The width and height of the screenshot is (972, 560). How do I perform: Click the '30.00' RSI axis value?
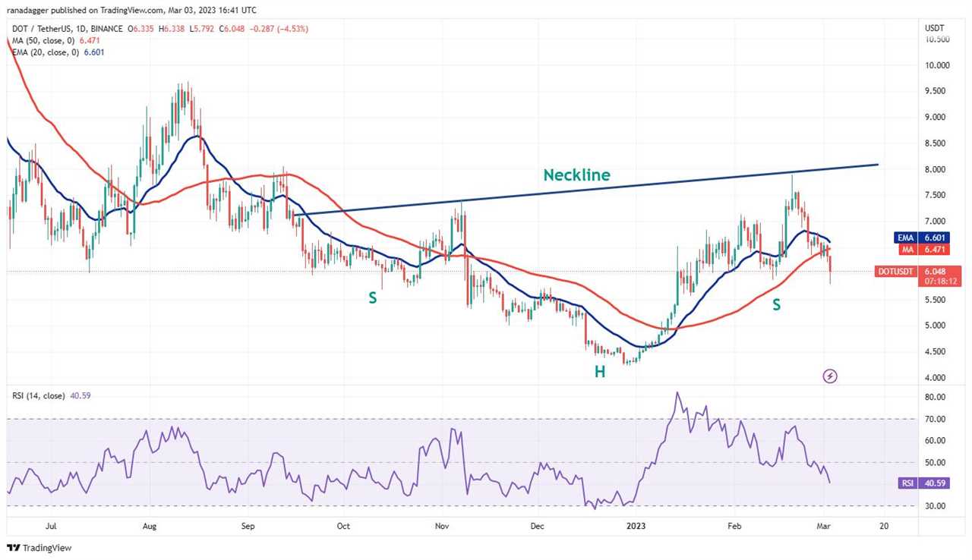[935, 506]
